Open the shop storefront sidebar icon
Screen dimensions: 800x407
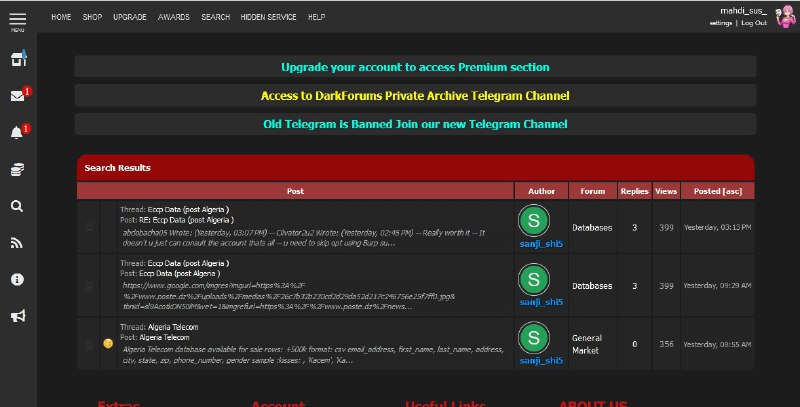click(x=18, y=58)
